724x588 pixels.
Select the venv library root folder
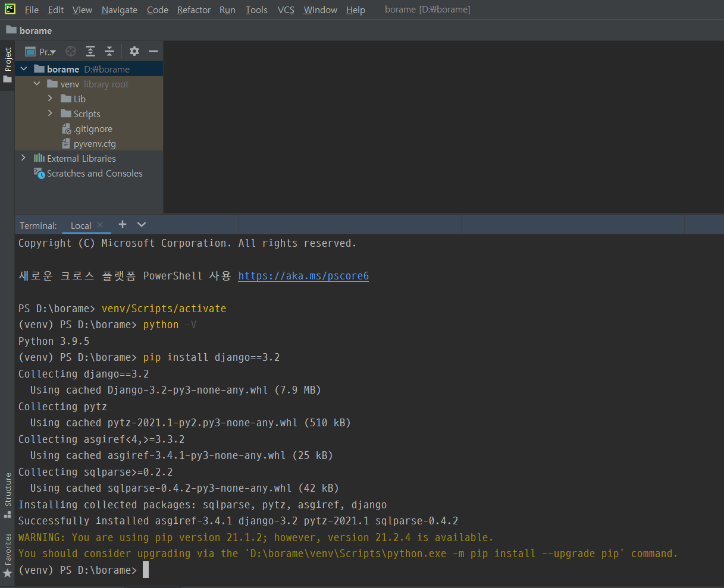click(x=89, y=84)
